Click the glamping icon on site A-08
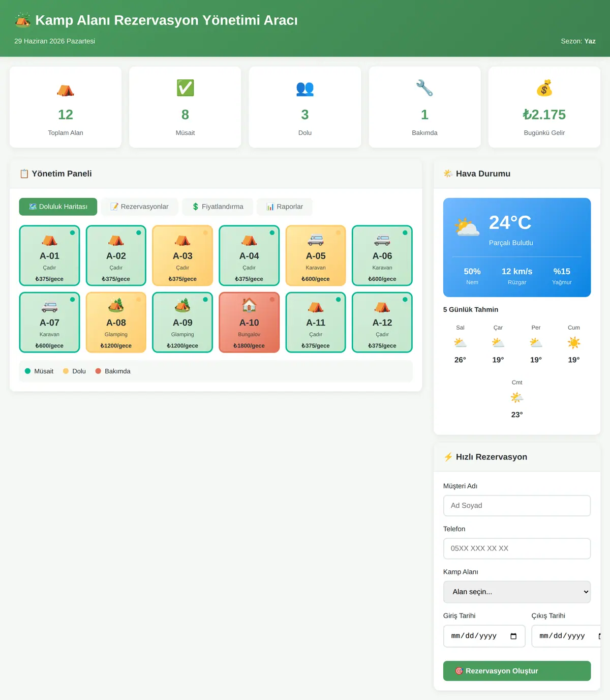 116,305
